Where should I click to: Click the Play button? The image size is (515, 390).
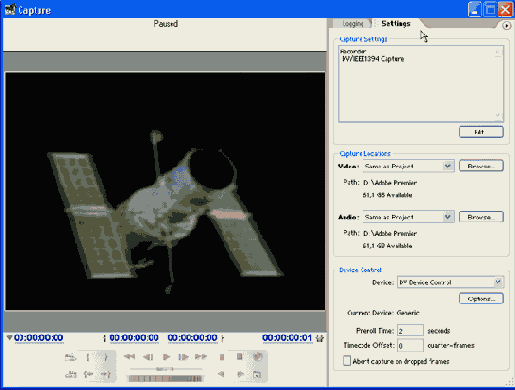pyautogui.click(x=166, y=357)
